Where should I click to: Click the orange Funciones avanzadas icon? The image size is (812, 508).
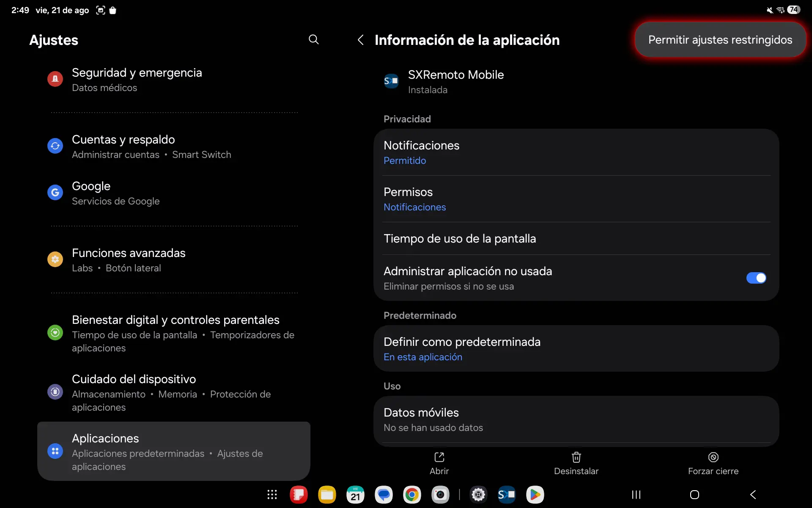[55, 259]
